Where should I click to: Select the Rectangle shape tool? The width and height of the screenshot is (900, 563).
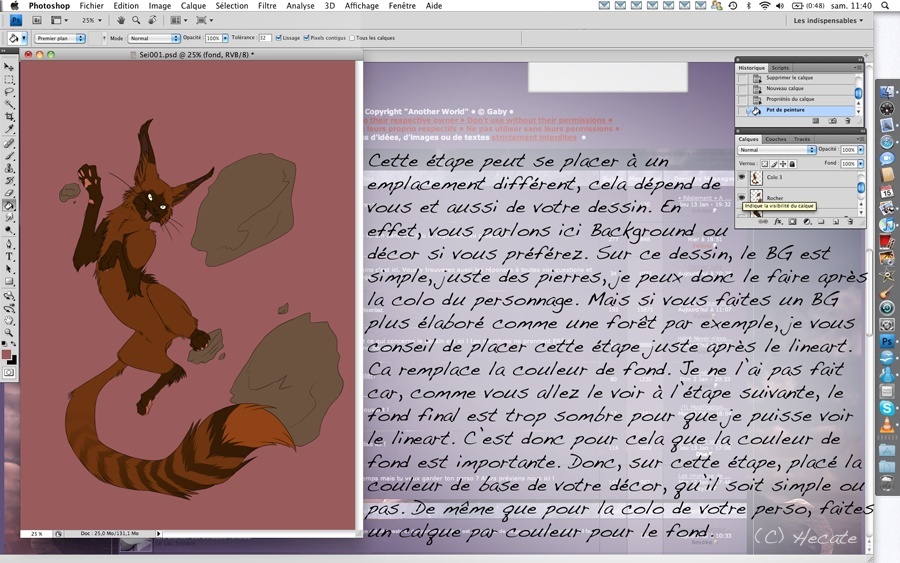point(9,282)
